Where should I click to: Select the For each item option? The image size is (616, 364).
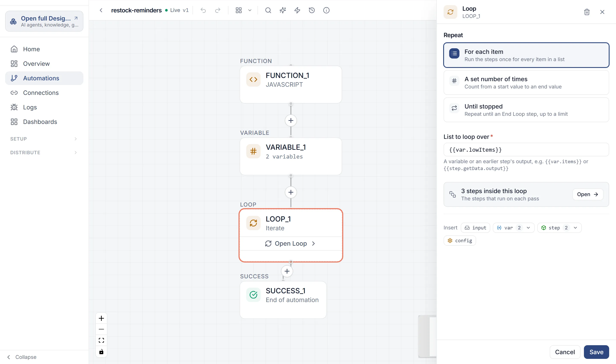526,55
